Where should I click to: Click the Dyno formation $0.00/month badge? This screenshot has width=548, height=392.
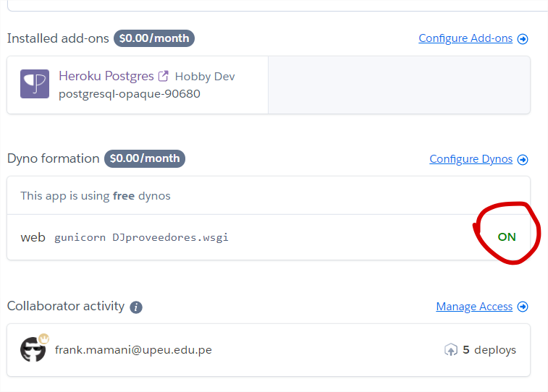(x=145, y=158)
